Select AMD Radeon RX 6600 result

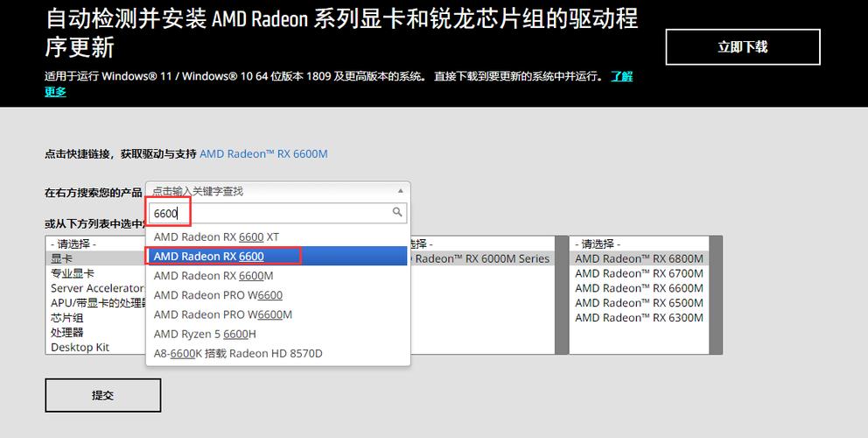click(276, 256)
